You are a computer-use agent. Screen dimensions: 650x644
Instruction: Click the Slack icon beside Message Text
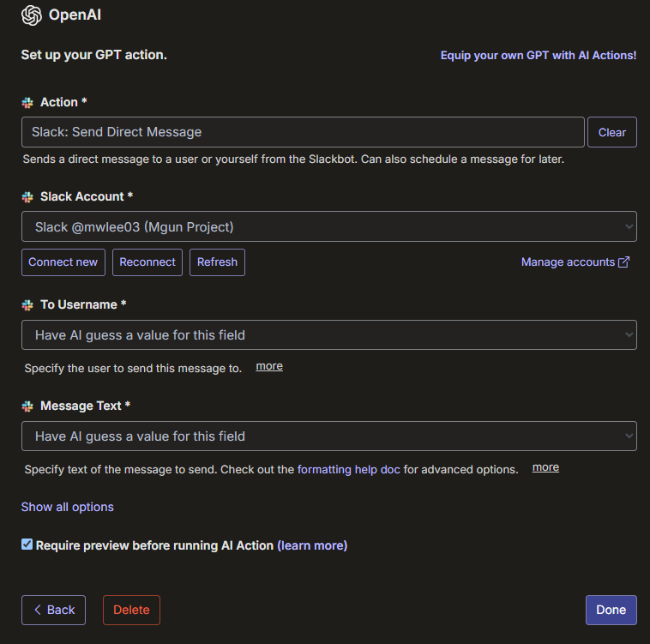pos(27,406)
